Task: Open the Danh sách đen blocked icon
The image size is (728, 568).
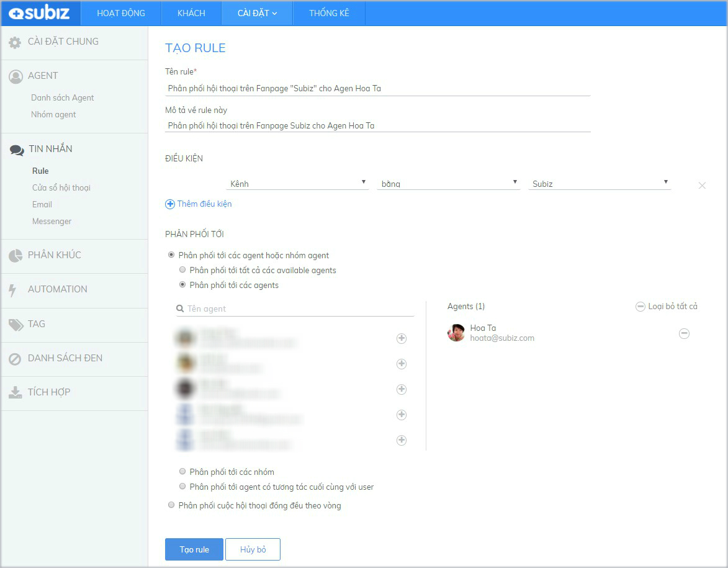Action: (15, 358)
